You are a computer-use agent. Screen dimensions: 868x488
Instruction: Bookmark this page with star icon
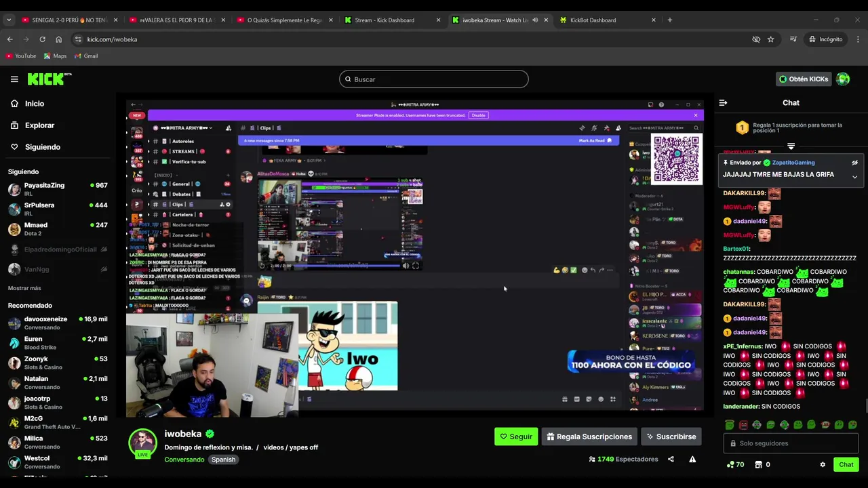tap(770, 39)
